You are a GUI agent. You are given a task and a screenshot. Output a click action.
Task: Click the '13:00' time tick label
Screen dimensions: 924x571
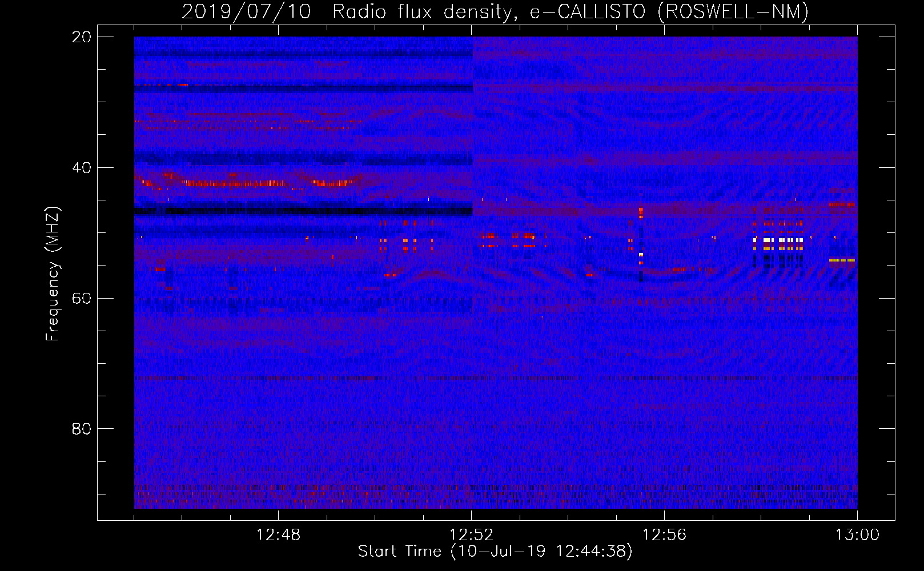857,535
